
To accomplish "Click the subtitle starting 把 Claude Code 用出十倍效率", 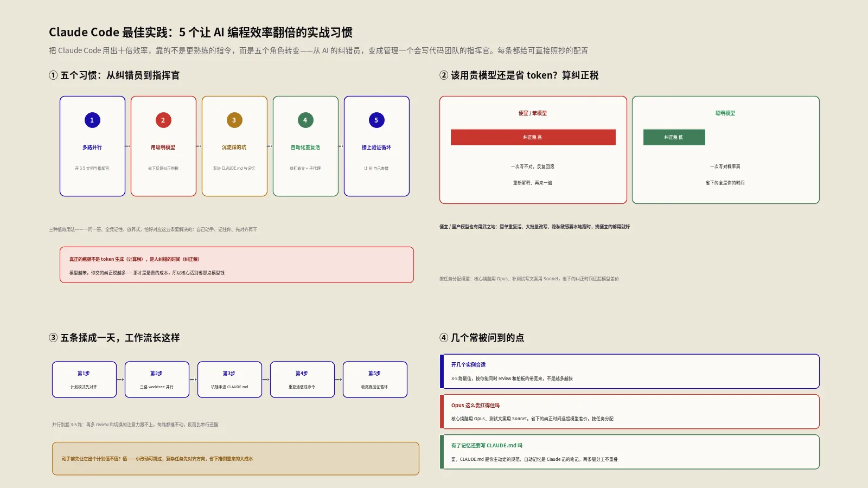I will 318,50.
